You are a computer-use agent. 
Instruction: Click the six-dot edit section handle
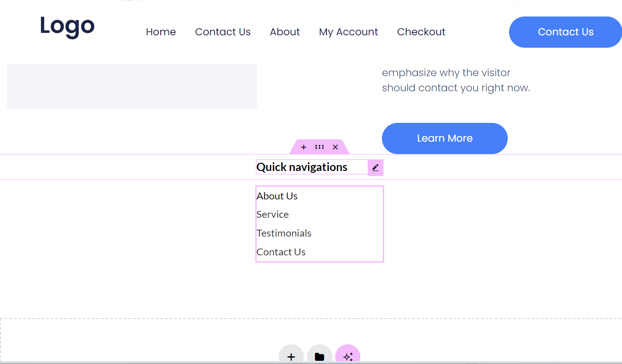pos(319,147)
